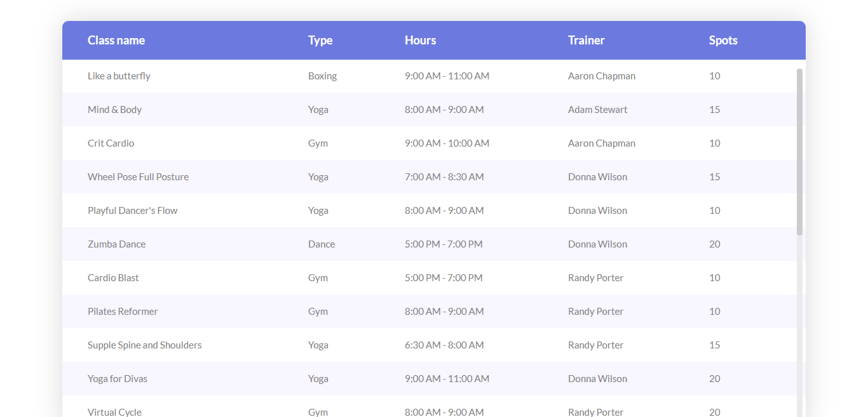Click the Dance type cell
The width and height of the screenshot is (868, 417).
coord(321,244)
